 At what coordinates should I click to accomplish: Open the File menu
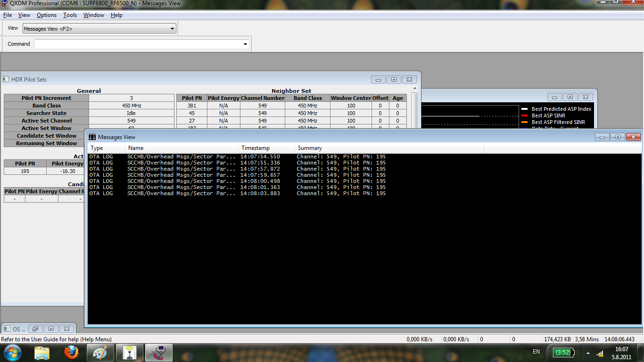pos(7,15)
